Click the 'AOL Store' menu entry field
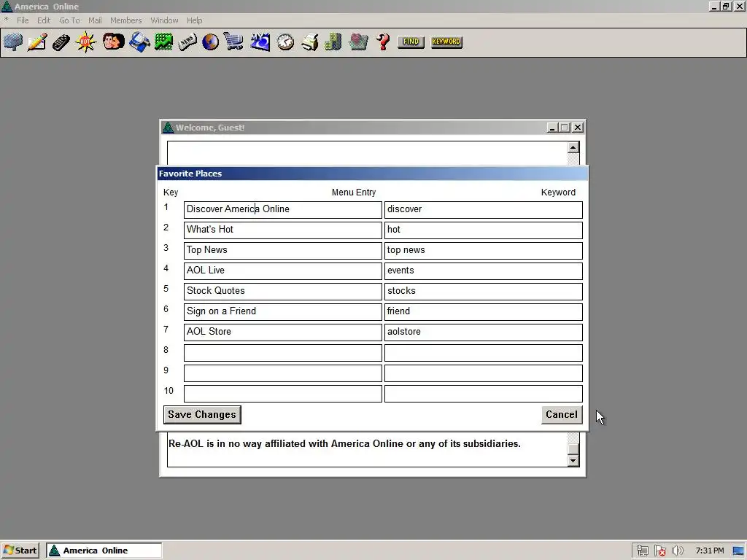747x560 pixels. tap(283, 332)
